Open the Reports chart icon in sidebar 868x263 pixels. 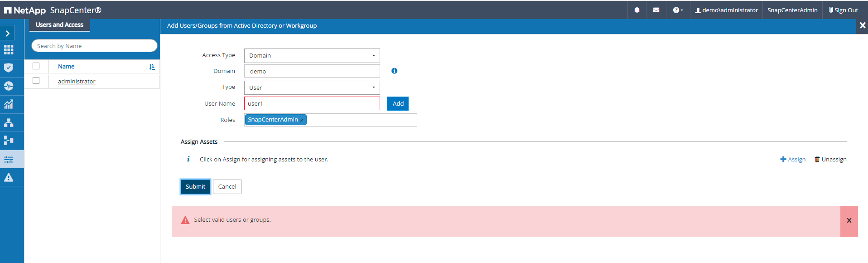(9, 104)
